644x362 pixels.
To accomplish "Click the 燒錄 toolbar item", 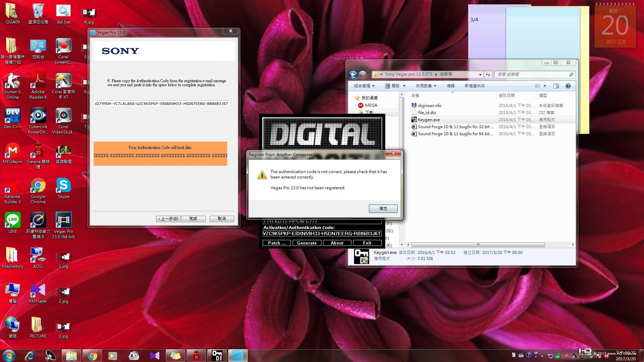I will [451, 86].
